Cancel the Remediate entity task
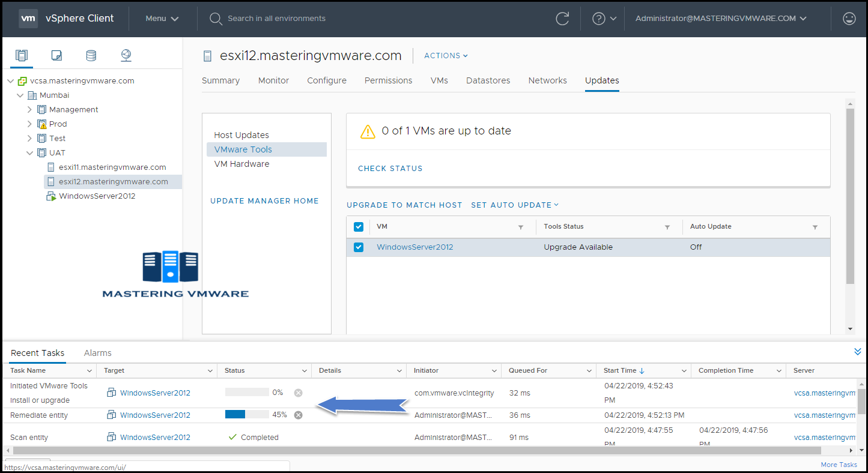Screen dimensions: 868x473 [298, 415]
